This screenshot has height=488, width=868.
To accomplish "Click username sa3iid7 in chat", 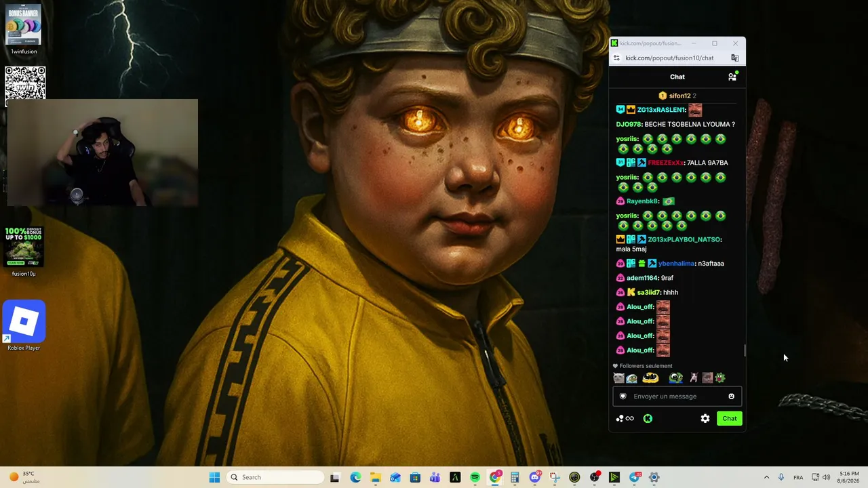I will [x=648, y=292].
